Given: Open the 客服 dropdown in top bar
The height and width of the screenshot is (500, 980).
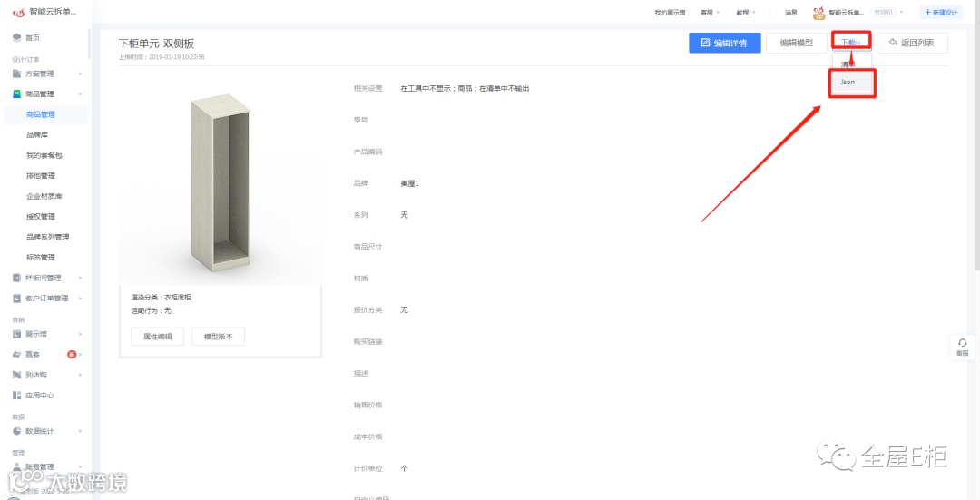Looking at the screenshot, I should pos(710,13).
